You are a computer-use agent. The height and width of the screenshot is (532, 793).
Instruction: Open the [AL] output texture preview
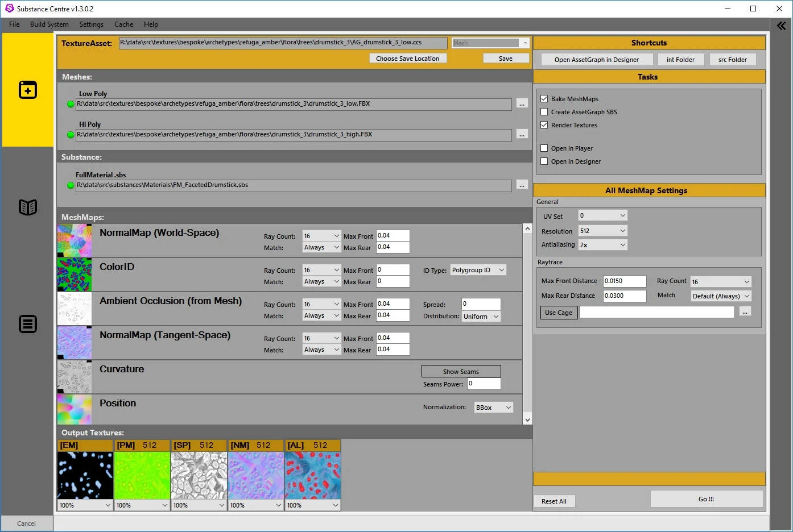(x=313, y=476)
